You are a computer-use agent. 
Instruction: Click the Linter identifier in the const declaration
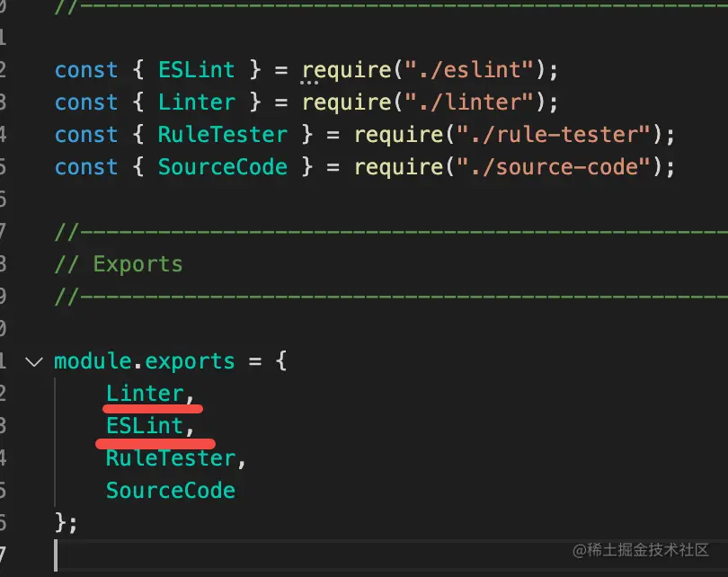point(196,102)
